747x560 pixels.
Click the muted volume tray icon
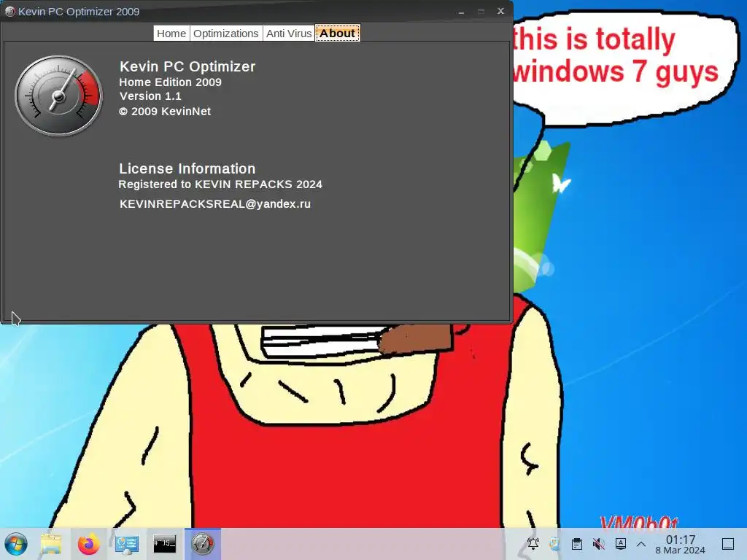coord(599,543)
